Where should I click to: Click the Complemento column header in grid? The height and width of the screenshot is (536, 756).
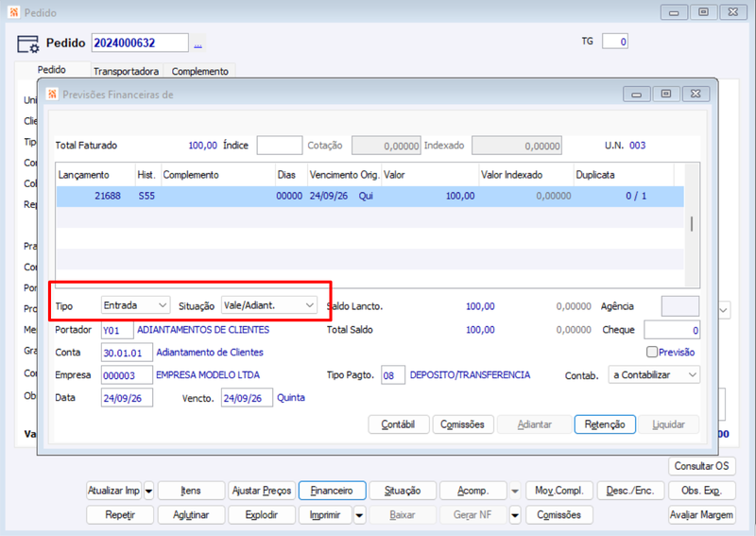coord(217,175)
